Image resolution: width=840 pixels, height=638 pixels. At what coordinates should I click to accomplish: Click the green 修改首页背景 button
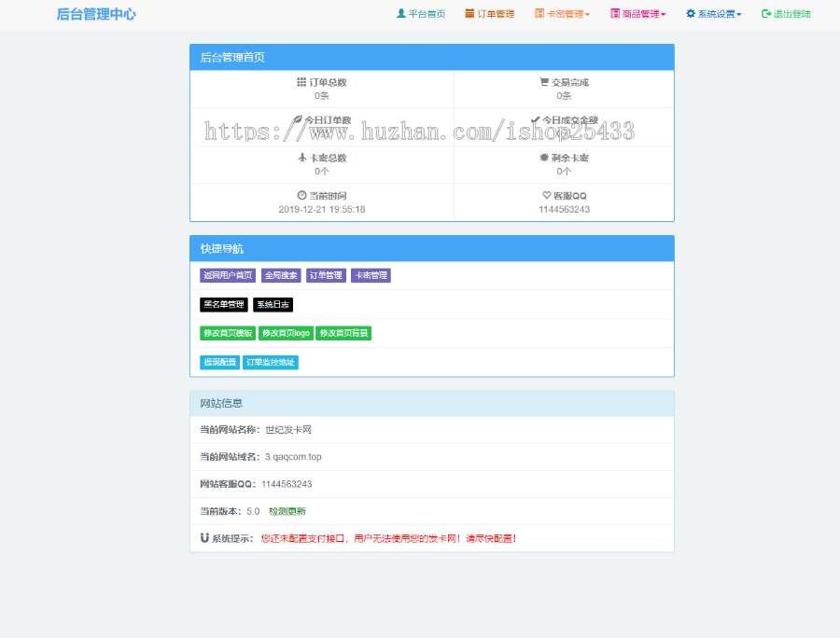(x=343, y=333)
